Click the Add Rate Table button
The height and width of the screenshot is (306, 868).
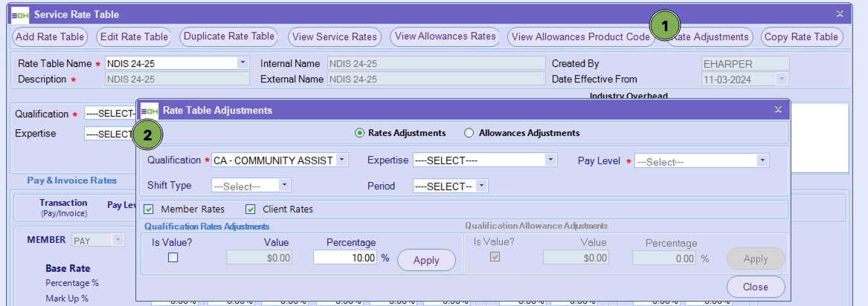pyautogui.click(x=50, y=36)
